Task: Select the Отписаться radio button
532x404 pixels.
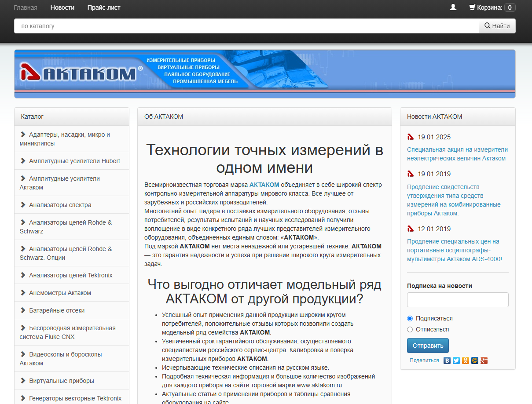Action: pyautogui.click(x=410, y=329)
